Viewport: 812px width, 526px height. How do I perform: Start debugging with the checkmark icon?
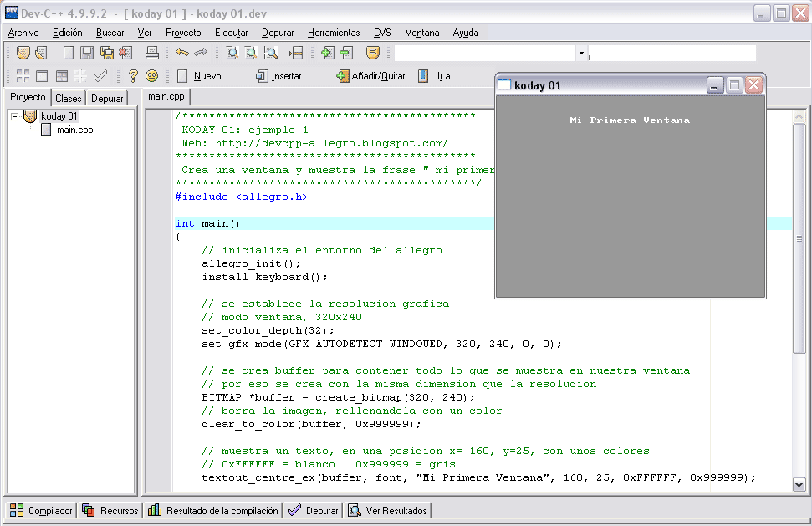100,76
